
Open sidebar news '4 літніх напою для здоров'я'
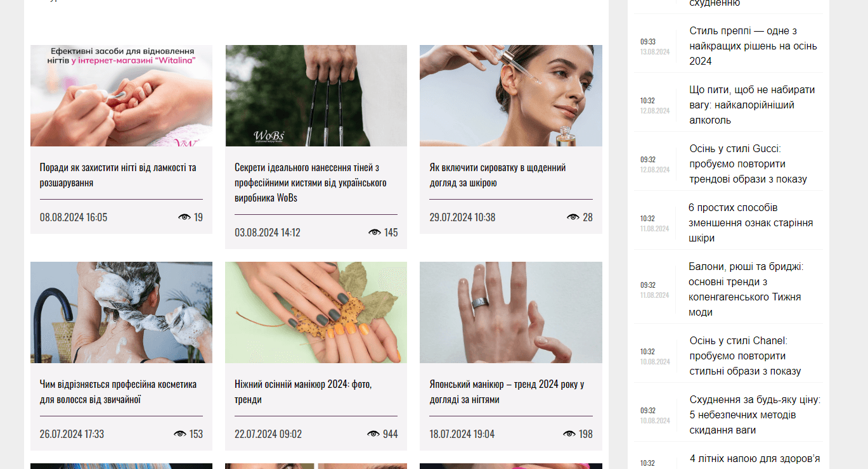[x=755, y=459]
